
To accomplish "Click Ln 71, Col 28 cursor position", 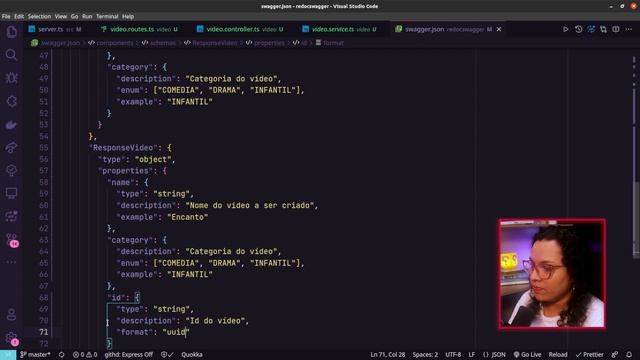I will click(388, 355).
